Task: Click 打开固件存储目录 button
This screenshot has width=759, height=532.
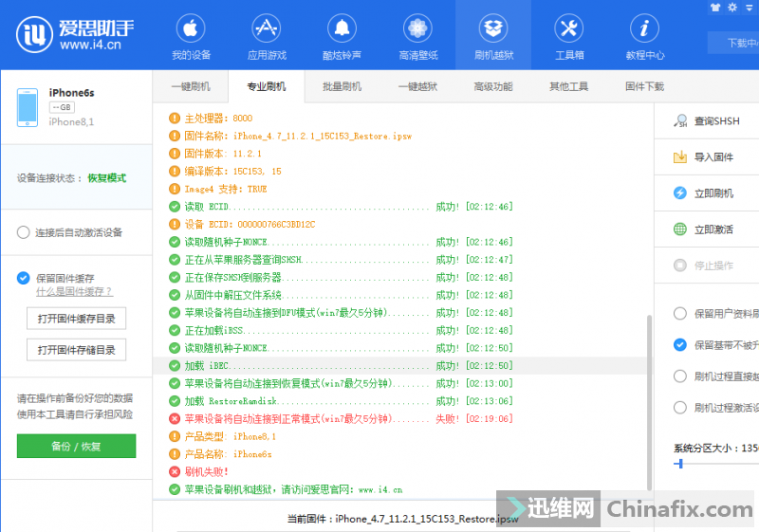Action: [x=77, y=350]
